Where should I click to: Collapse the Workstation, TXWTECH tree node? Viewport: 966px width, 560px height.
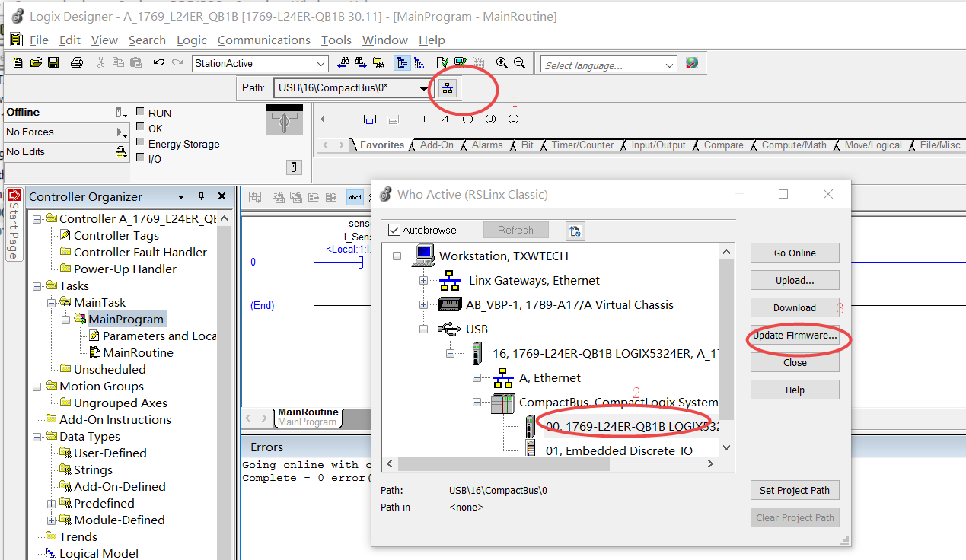tap(397, 256)
